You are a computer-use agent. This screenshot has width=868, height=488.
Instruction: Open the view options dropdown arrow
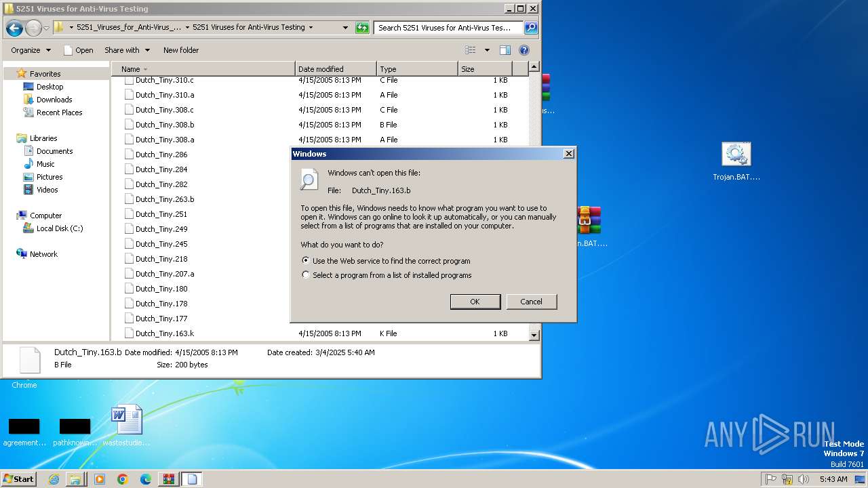[x=487, y=50]
